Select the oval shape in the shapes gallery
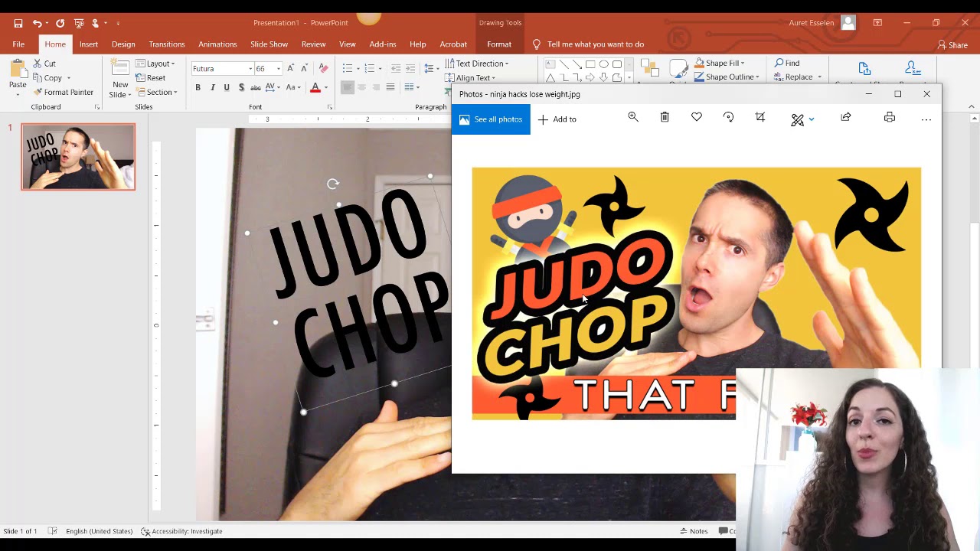 pyautogui.click(x=603, y=64)
